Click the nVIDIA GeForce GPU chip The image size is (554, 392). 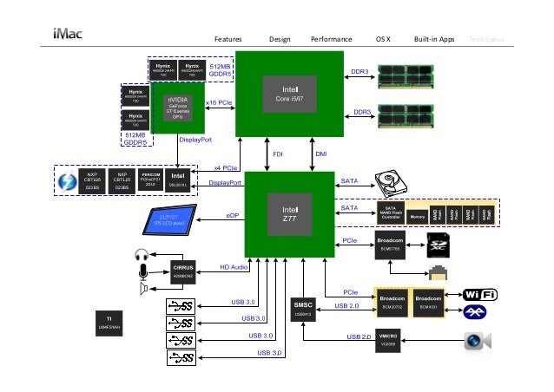(178, 108)
